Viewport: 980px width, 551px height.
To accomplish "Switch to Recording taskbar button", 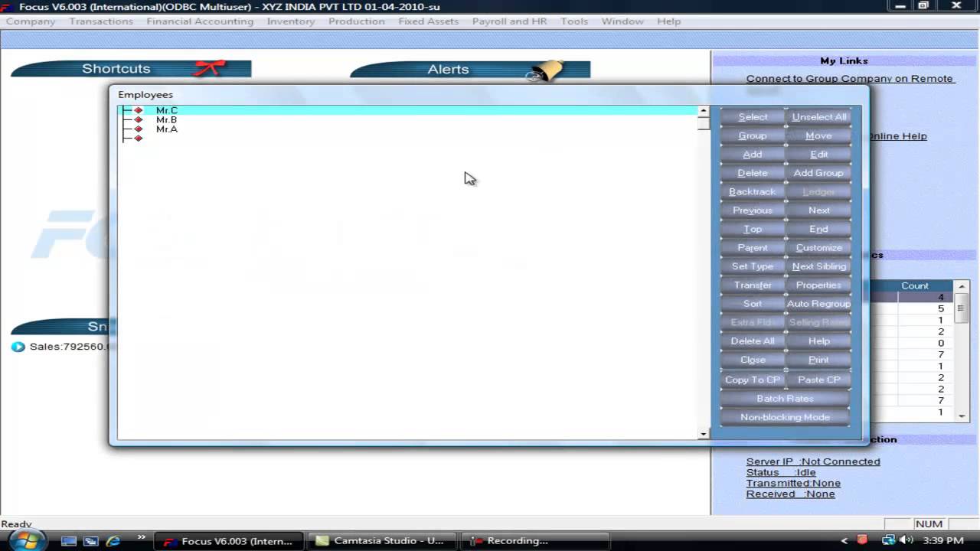I will tap(534, 540).
